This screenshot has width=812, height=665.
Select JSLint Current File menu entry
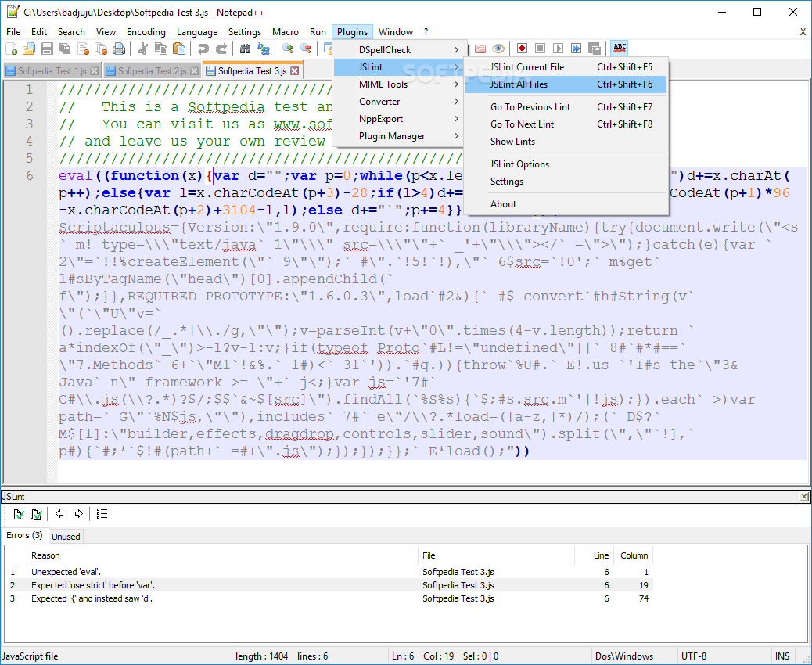point(566,67)
